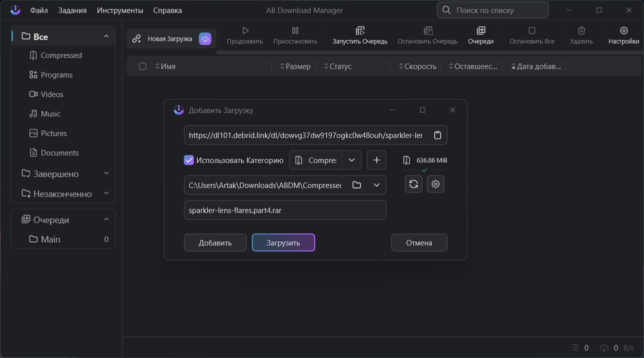Open download settings gear in dialog
The image size is (644, 358).
click(x=436, y=184)
